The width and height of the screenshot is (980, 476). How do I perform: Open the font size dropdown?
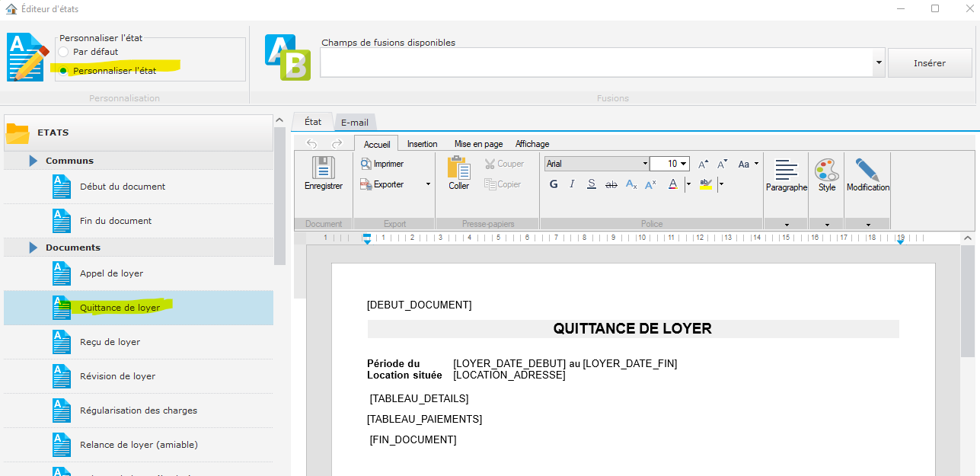click(x=684, y=164)
